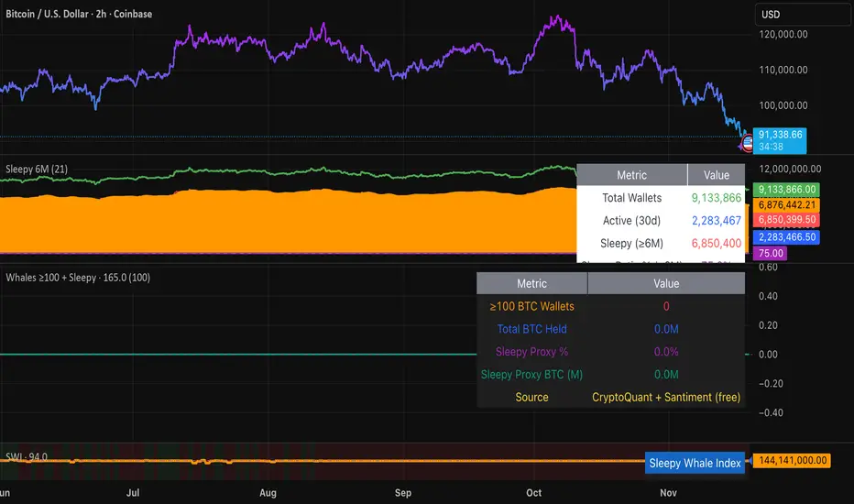The image size is (854, 504).
Task: Click the CryptoQuant + Santiment source text
Action: 666,397
